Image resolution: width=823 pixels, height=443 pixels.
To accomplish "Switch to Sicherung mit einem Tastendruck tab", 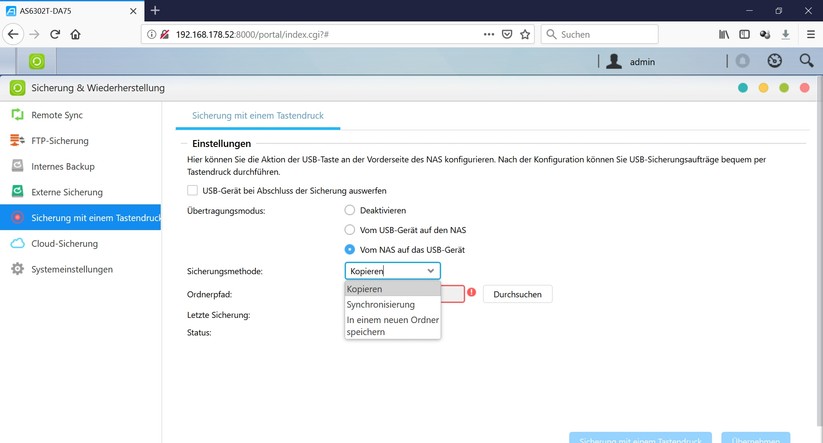I will click(x=258, y=115).
